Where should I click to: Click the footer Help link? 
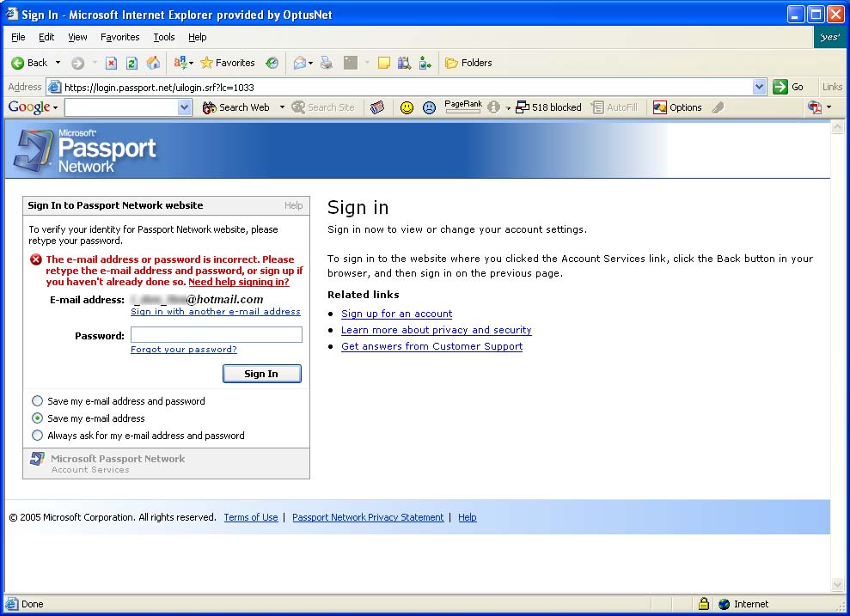click(468, 517)
